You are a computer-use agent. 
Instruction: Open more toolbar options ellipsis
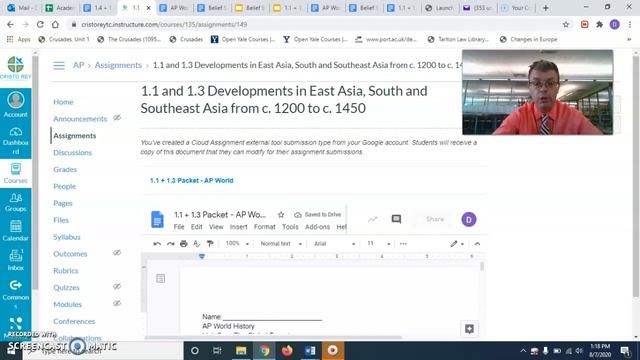tap(403, 244)
